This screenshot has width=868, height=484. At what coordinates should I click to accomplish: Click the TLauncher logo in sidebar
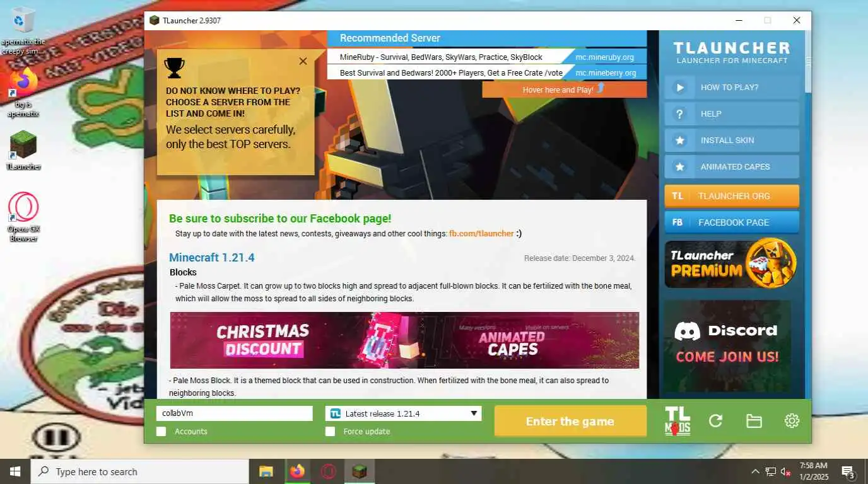(x=732, y=52)
